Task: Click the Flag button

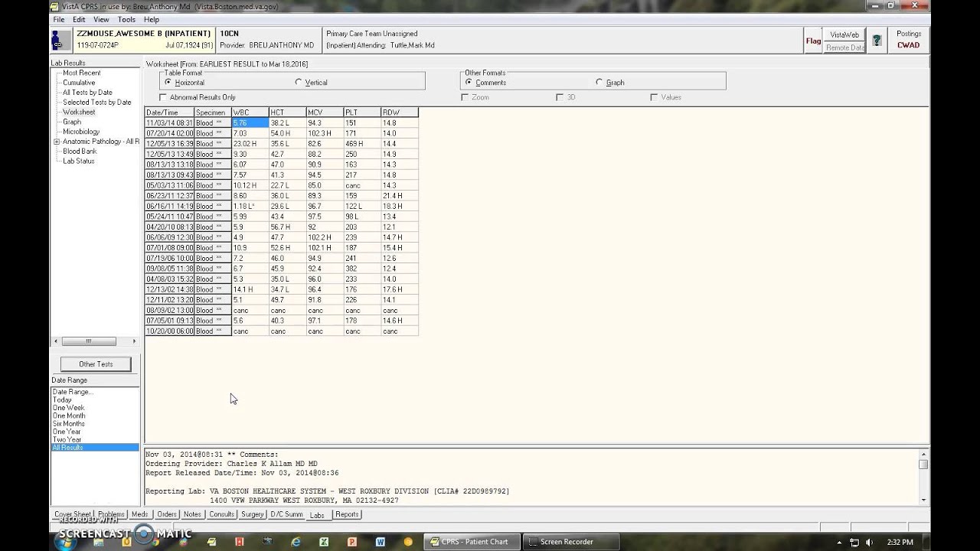Action: (x=813, y=41)
